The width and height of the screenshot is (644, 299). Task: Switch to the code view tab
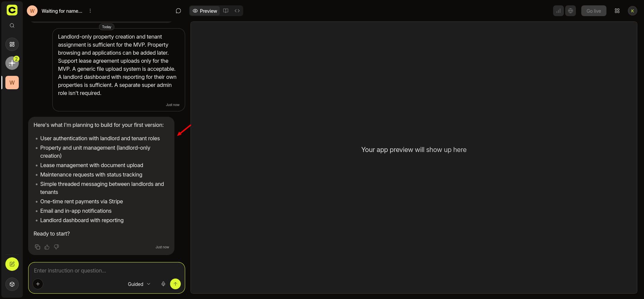coord(237,11)
